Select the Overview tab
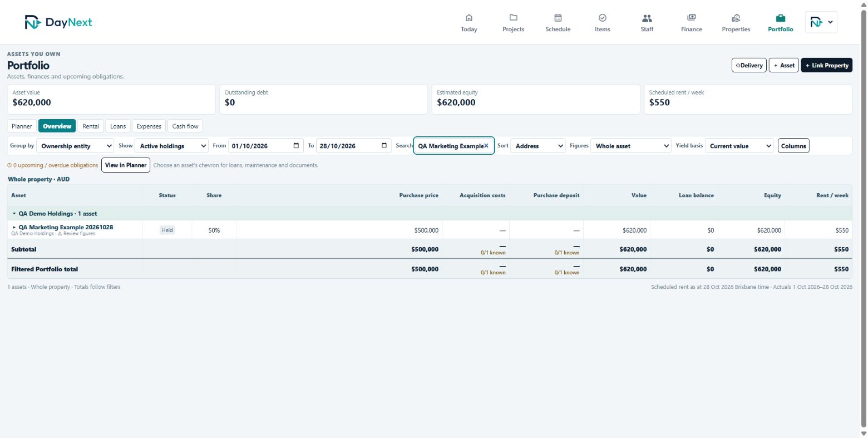 [x=57, y=126]
